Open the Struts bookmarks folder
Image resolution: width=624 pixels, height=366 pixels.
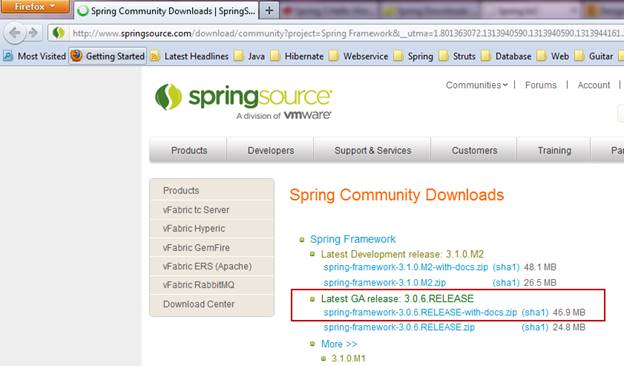tap(457, 56)
